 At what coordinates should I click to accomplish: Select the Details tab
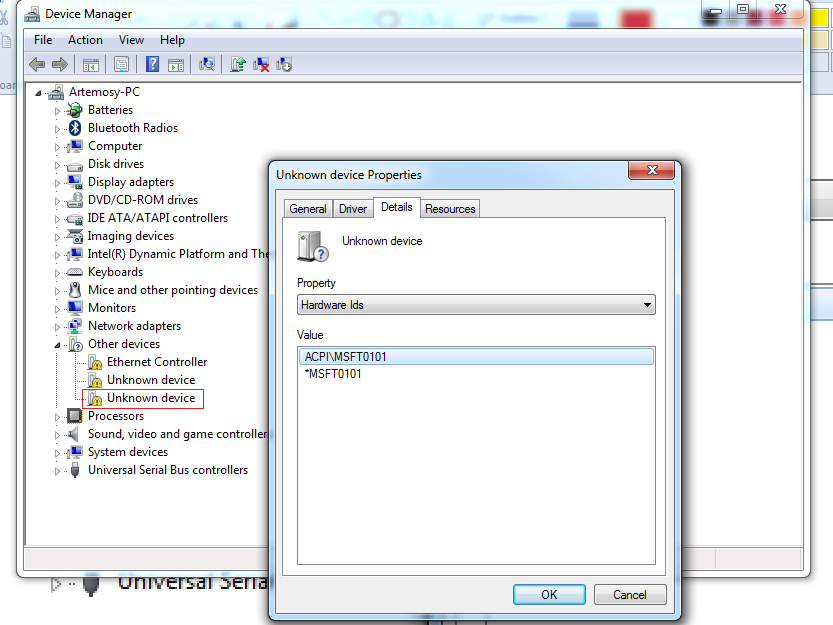pos(397,207)
